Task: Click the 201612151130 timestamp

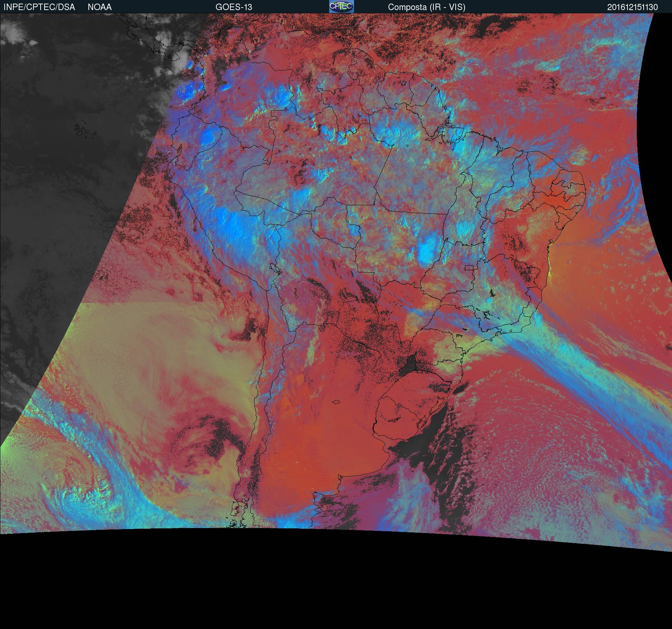Action: (x=632, y=7)
